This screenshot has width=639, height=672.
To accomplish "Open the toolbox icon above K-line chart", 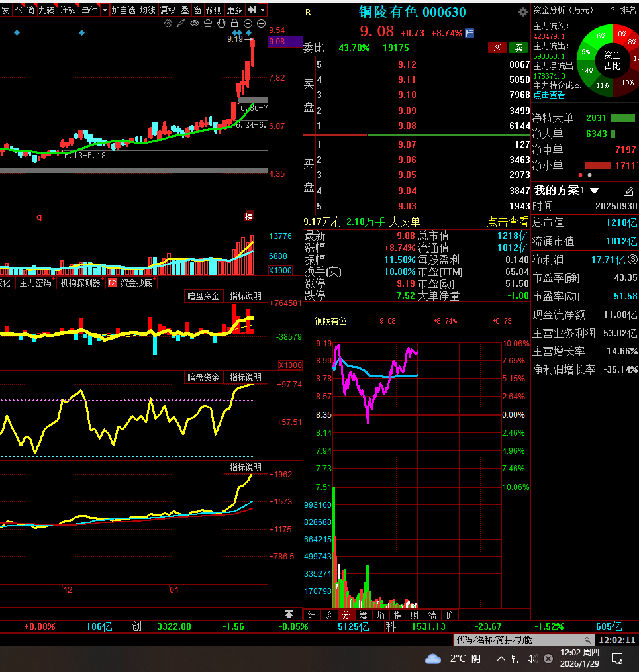I will coord(208,23).
